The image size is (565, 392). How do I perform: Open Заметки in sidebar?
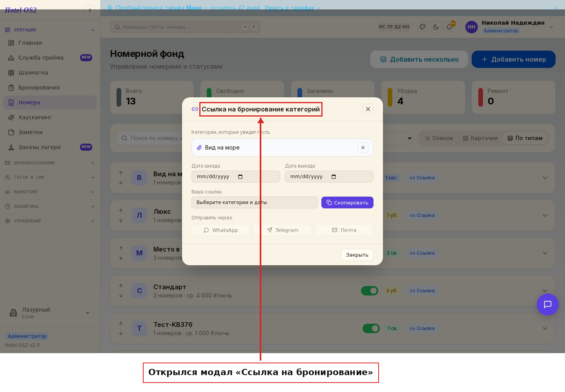point(50,132)
